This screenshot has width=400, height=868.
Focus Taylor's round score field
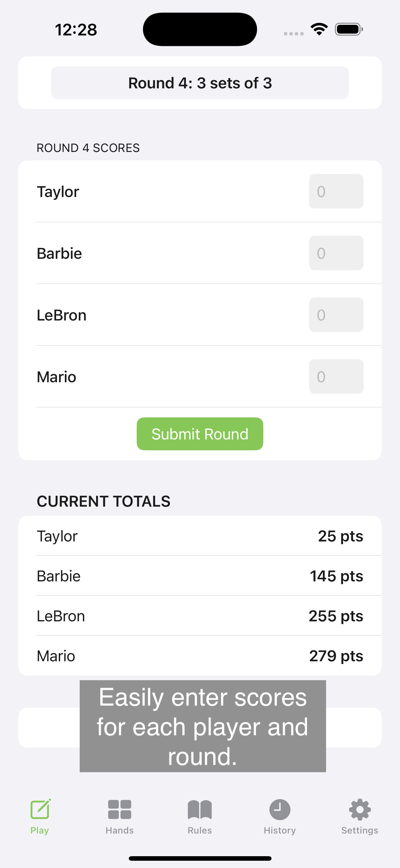coord(336,191)
